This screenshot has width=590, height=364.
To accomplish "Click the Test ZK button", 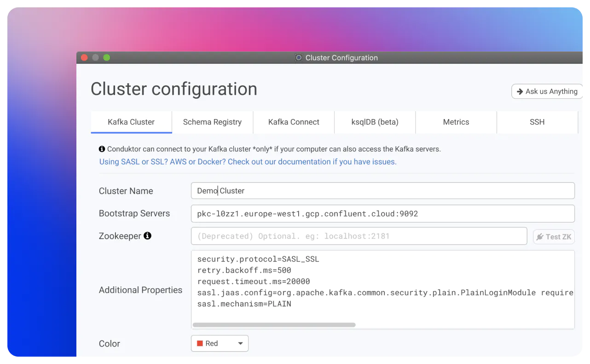I will click(554, 237).
